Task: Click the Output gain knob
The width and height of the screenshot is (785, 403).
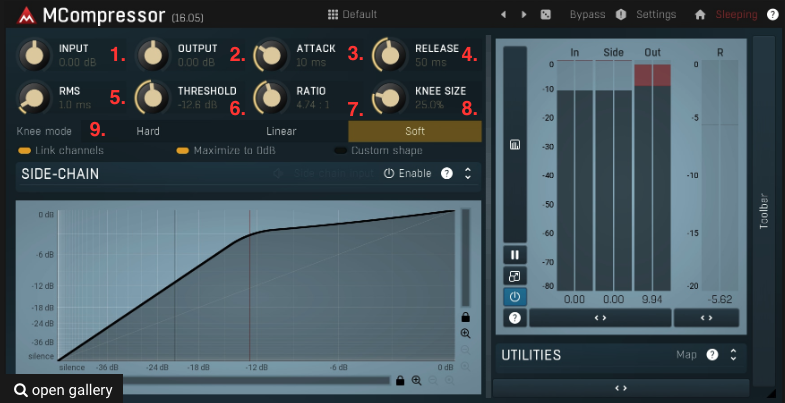Action: [x=153, y=56]
